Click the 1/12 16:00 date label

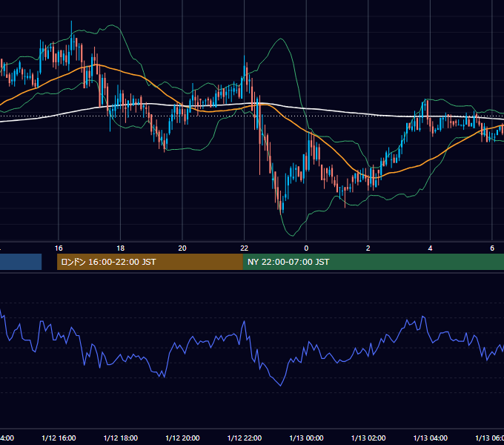[x=59, y=438]
